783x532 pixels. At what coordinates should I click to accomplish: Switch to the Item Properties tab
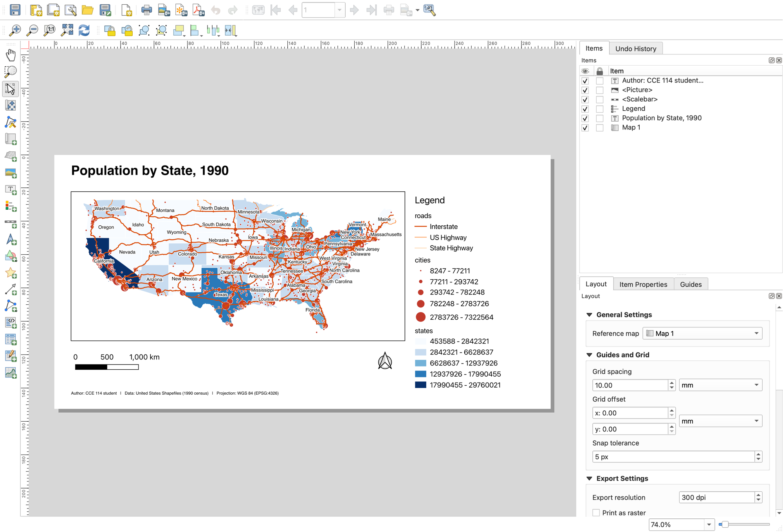click(x=643, y=284)
